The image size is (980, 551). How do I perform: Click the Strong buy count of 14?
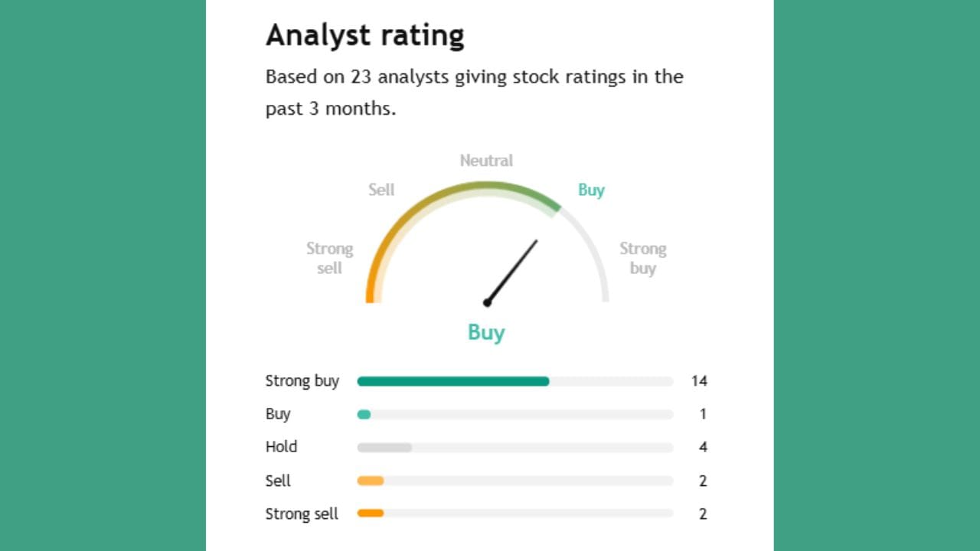tap(699, 381)
